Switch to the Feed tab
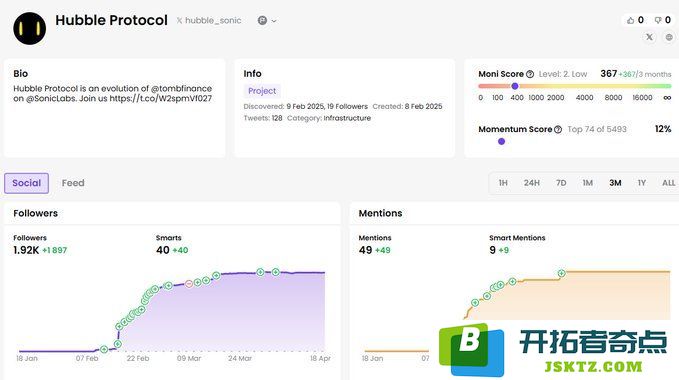 pos(73,183)
